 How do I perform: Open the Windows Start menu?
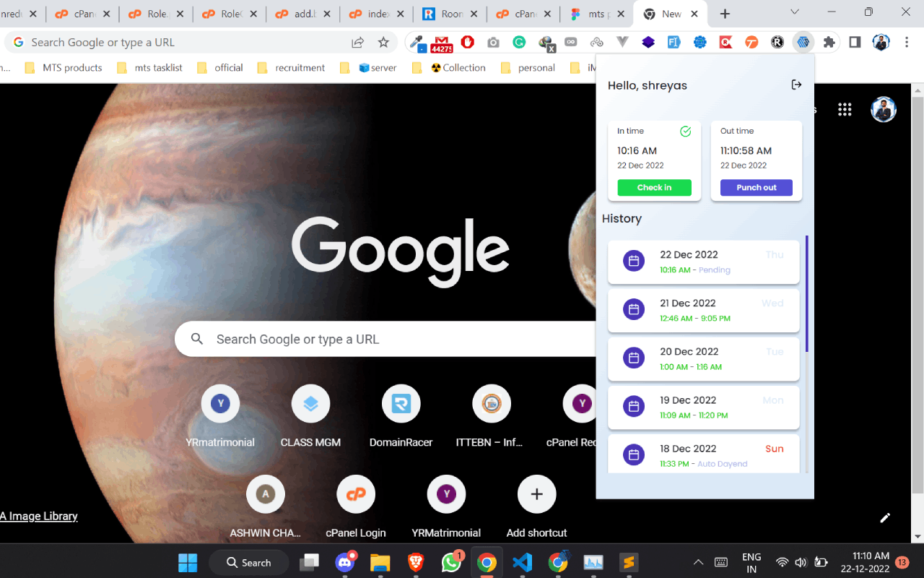[188, 562]
